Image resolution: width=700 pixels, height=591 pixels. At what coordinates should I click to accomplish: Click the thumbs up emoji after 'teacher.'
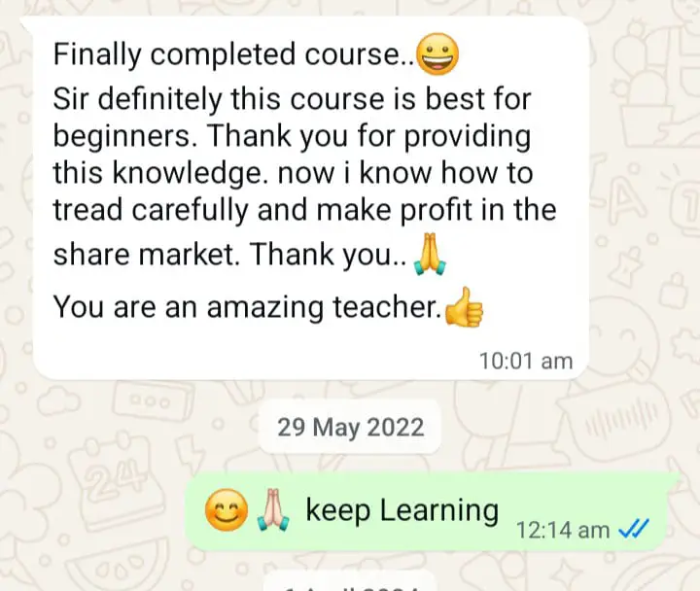(465, 307)
